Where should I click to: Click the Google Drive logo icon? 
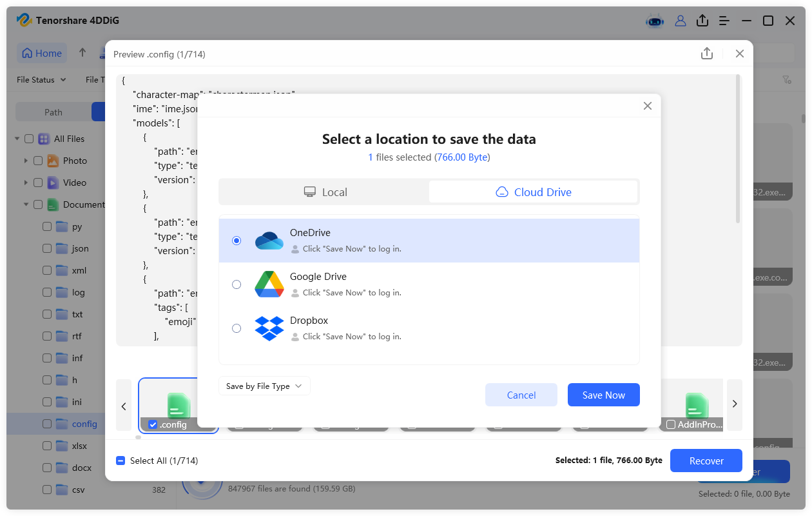[x=269, y=284]
